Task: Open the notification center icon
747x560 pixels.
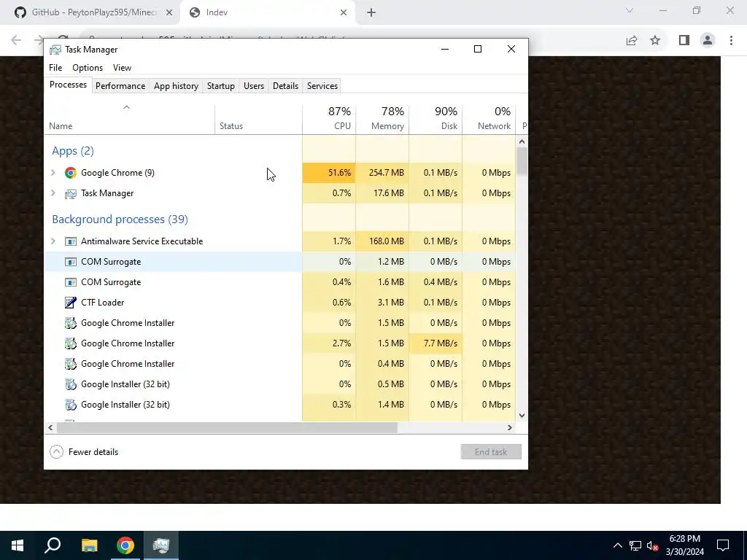Action: (x=723, y=545)
